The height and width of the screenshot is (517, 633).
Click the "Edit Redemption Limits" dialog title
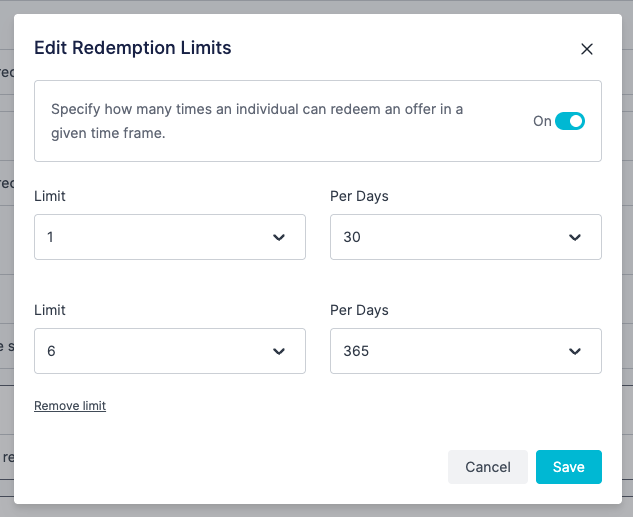(133, 48)
